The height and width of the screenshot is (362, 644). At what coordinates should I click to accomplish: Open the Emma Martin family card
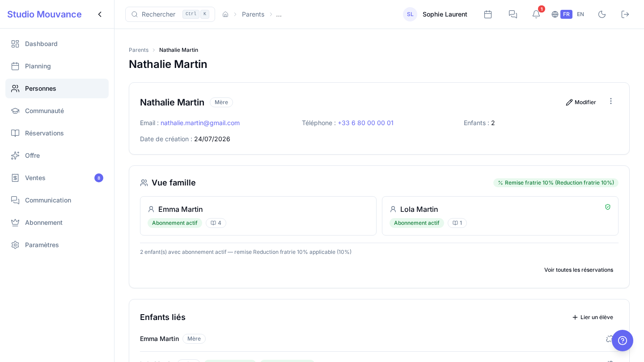click(x=258, y=216)
